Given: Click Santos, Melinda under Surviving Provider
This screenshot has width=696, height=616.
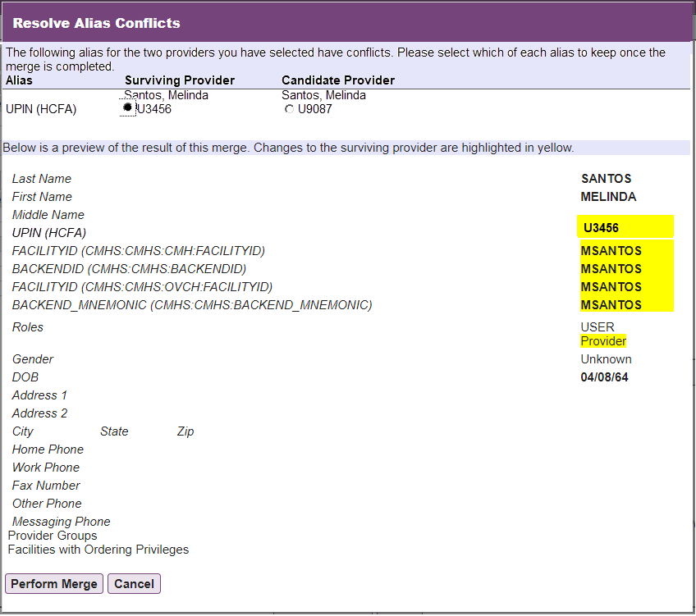Looking at the screenshot, I should click(x=166, y=95).
